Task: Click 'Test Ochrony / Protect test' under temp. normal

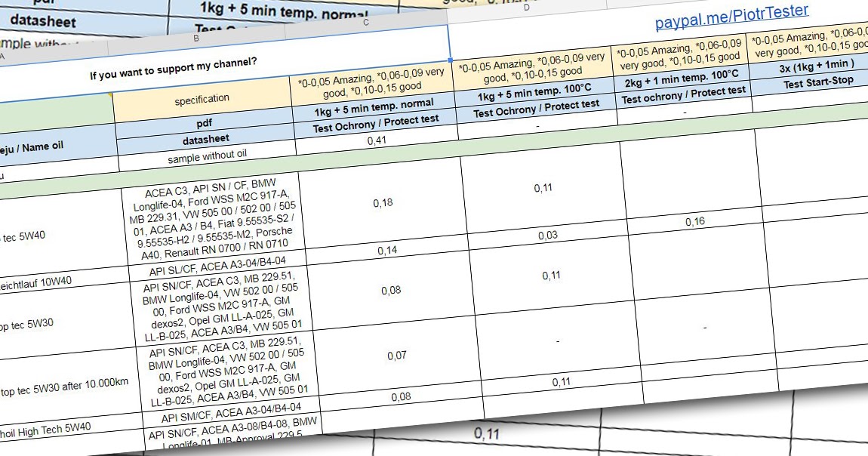Action: 375,123
